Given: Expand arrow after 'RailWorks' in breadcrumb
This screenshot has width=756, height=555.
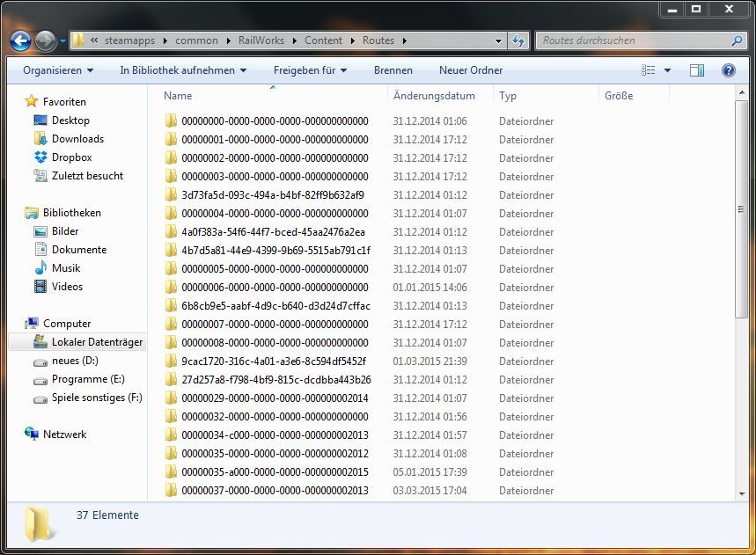Looking at the screenshot, I should [294, 41].
